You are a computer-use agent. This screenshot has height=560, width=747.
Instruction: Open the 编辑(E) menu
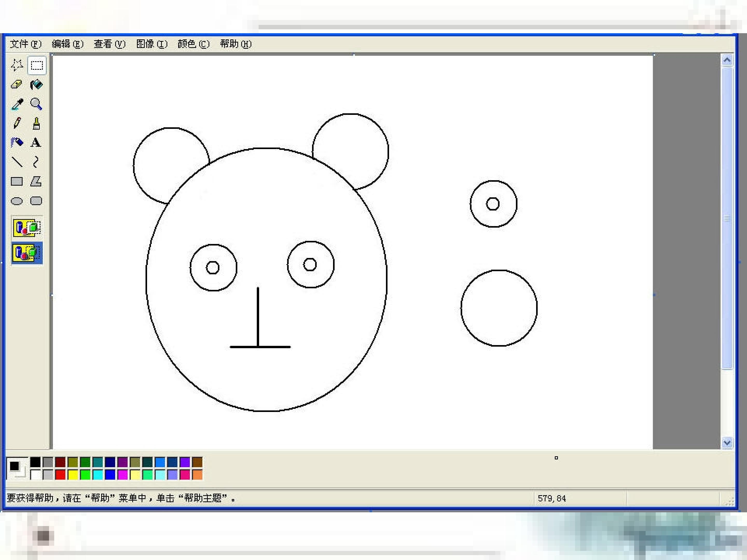click(x=67, y=44)
